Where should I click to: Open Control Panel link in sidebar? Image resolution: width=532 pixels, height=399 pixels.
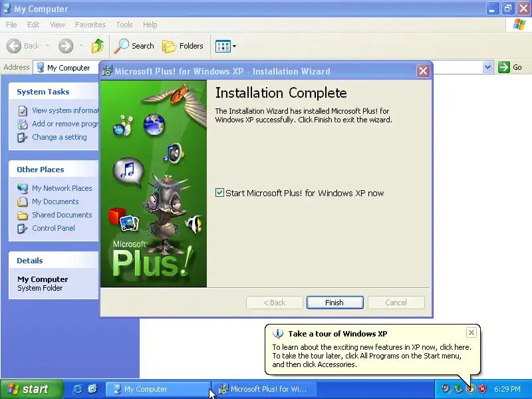coord(54,228)
